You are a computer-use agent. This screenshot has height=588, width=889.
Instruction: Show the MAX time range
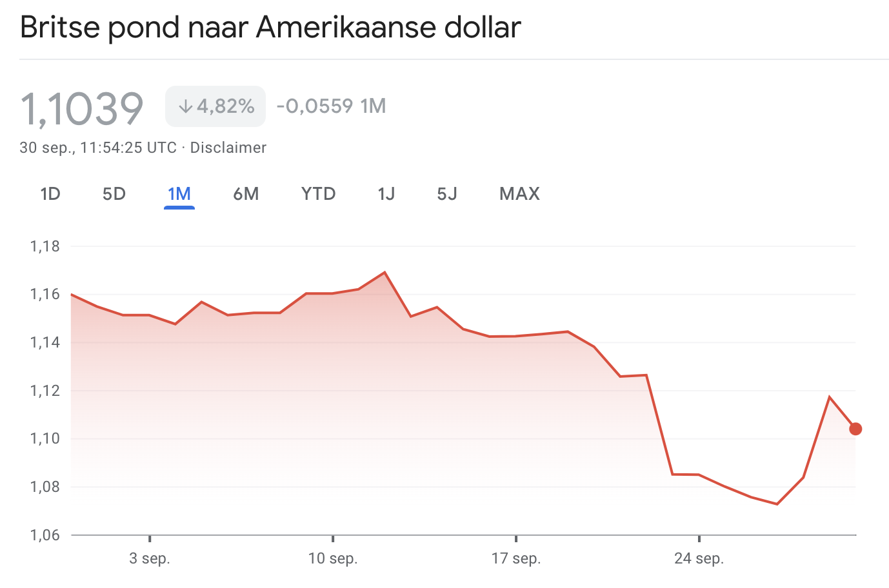tap(519, 194)
